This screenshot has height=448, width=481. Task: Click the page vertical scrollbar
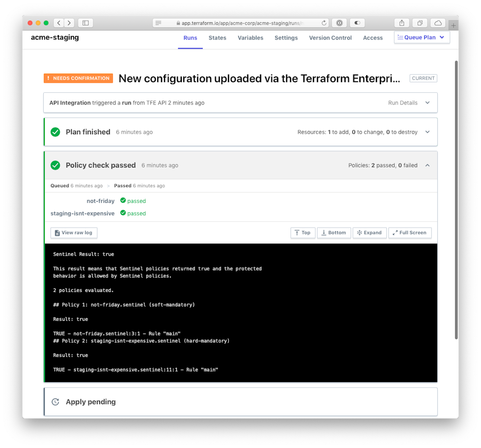point(456,200)
